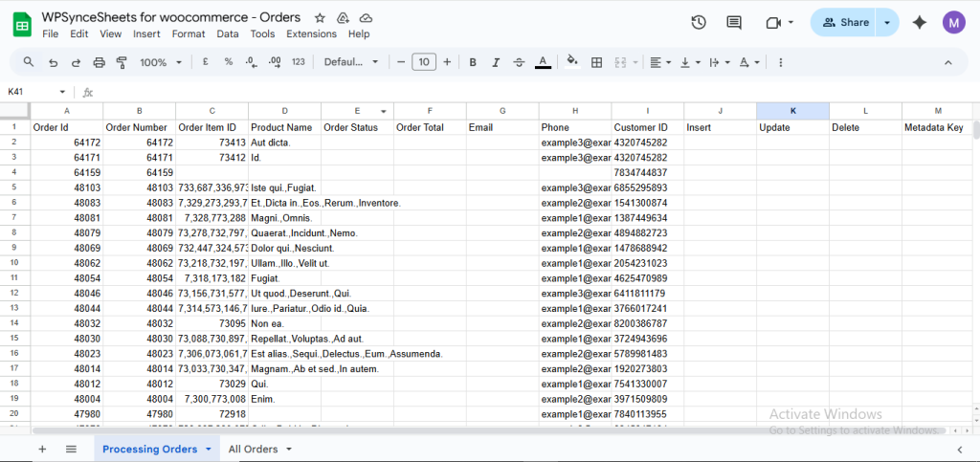Open the Extensions menu
980x462 pixels.
pos(311,33)
